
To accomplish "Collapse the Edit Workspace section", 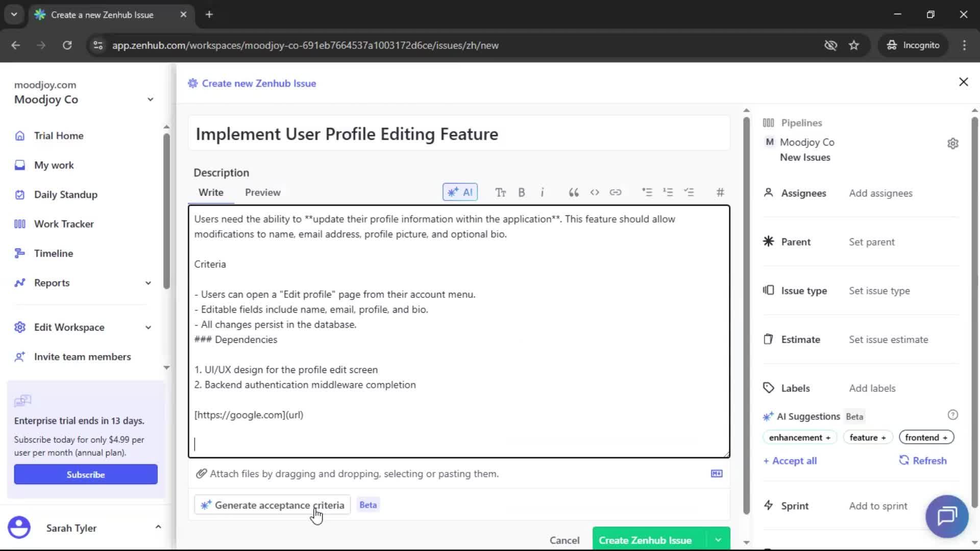I will 148,327.
